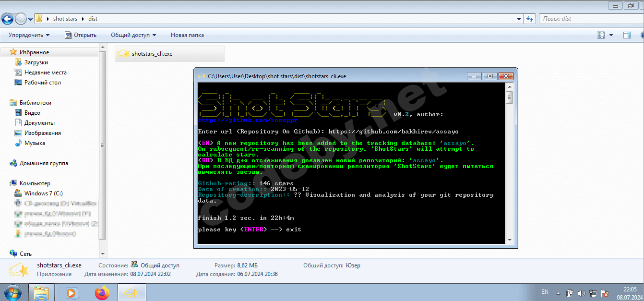The width and height of the screenshot is (644, 301).
Task: Open Firefox from the taskbar
Action: (102, 292)
